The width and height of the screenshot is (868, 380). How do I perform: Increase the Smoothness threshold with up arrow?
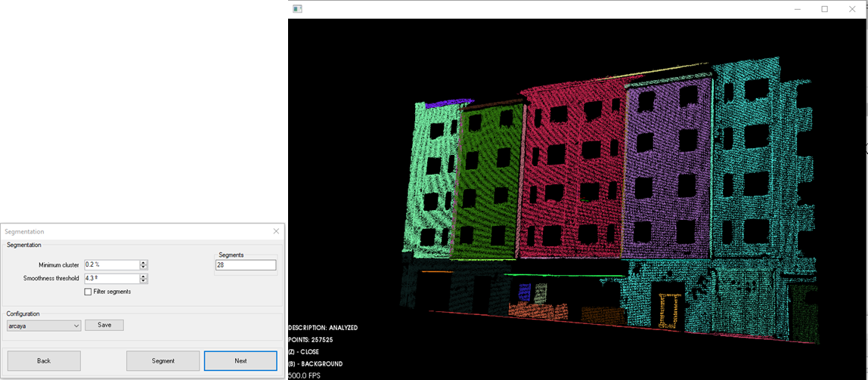[144, 277]
